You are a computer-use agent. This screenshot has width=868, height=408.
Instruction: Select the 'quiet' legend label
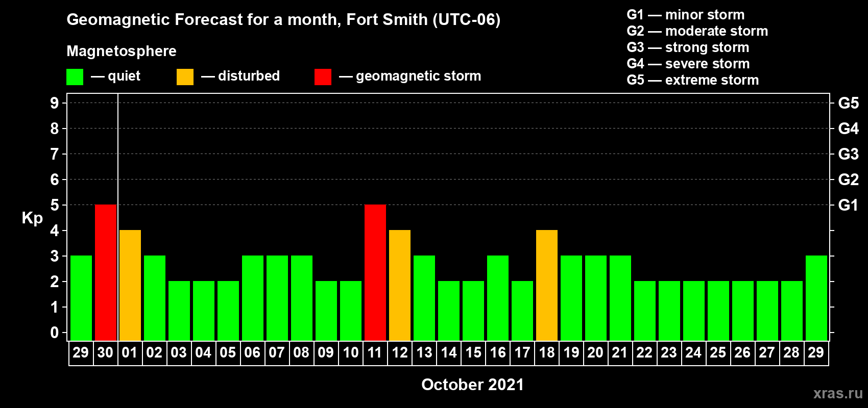[x=124, y=76]
